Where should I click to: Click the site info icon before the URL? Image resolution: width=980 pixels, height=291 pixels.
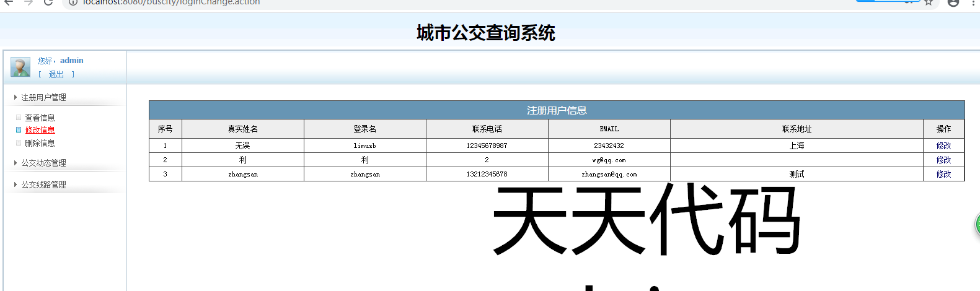coord(73,2)
